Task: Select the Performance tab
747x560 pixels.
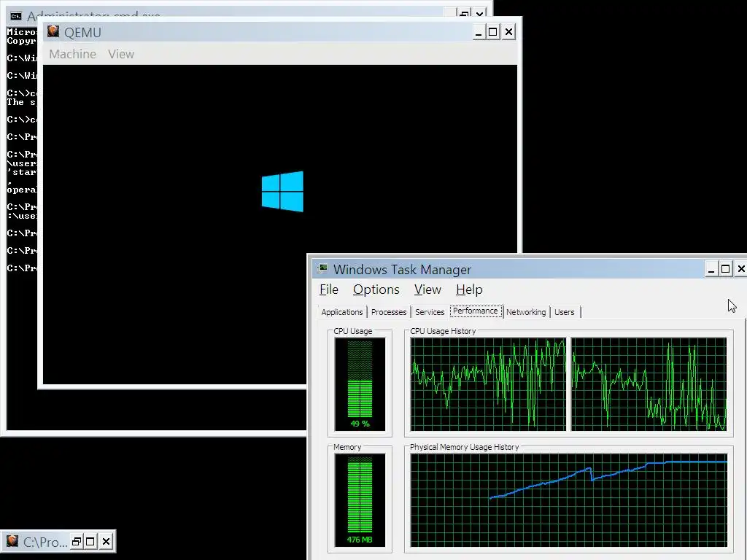Action: point(476,311)
